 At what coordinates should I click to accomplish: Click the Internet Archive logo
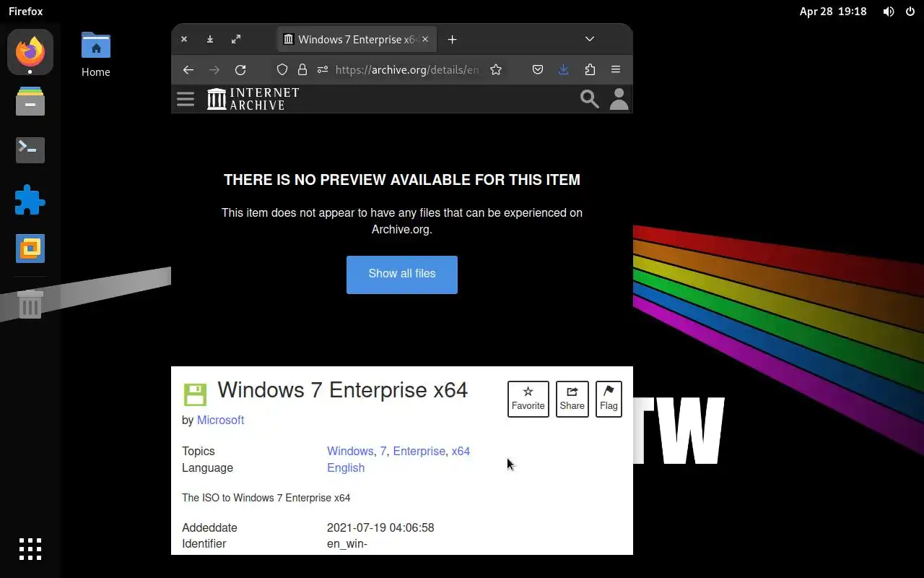tap(253, 99)
